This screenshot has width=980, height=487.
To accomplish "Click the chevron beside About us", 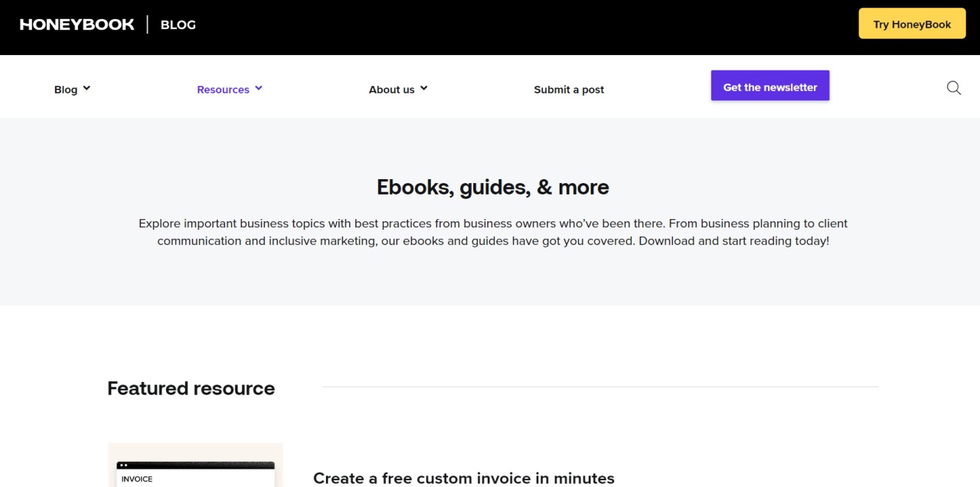I will click(x=424, y=88).
